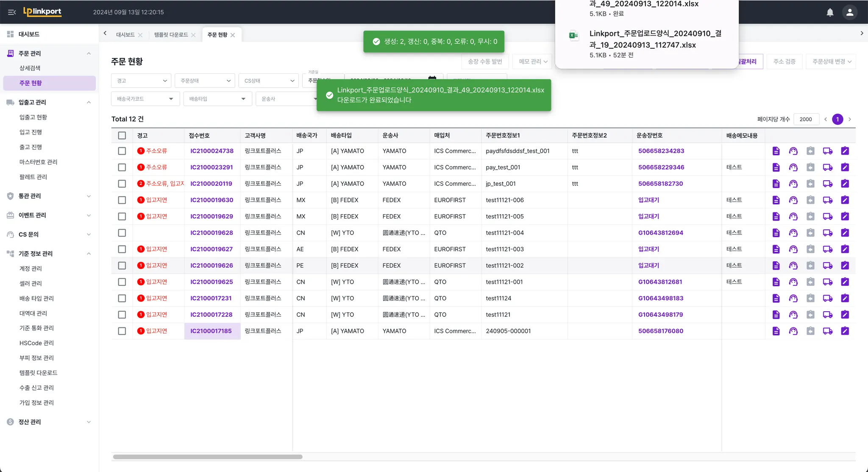Check the row for order IC2100019627
Screen dimensions: 868x472
click(x=122, y=249)
